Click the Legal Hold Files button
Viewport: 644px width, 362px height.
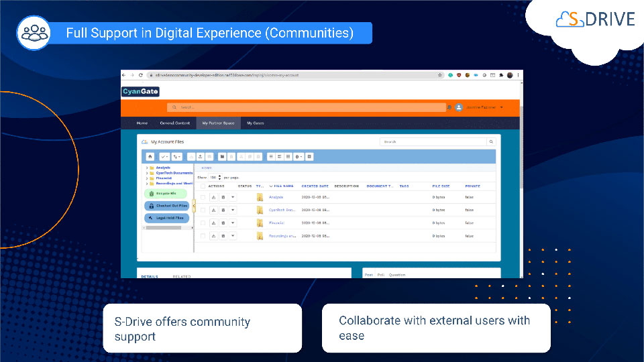(167, 218)
